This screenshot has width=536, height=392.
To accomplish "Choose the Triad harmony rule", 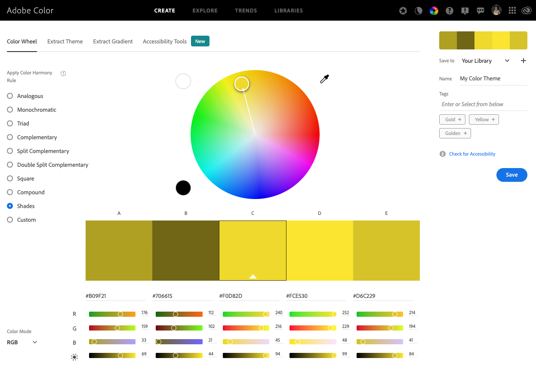I will [x=10, y=123].
